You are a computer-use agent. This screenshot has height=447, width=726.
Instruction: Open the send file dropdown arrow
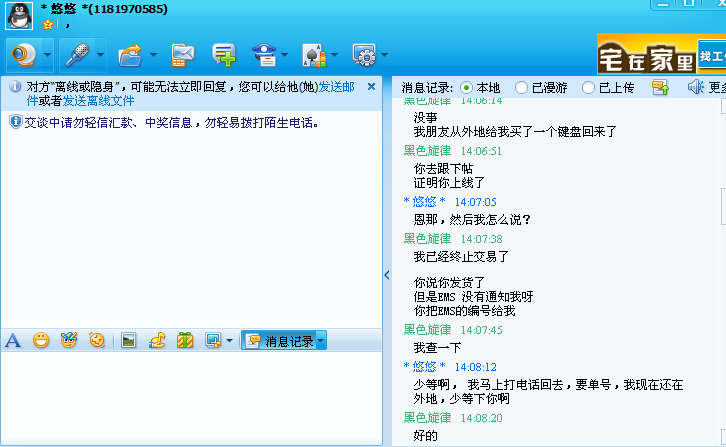pyautogui.click(x=153, y=55)
